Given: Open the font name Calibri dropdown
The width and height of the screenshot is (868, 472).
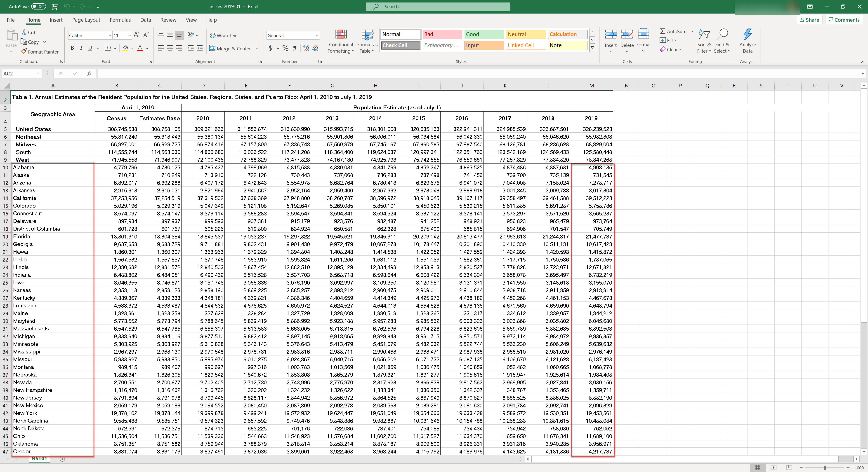Looking at the screenshot, I should tap(109, 35).
